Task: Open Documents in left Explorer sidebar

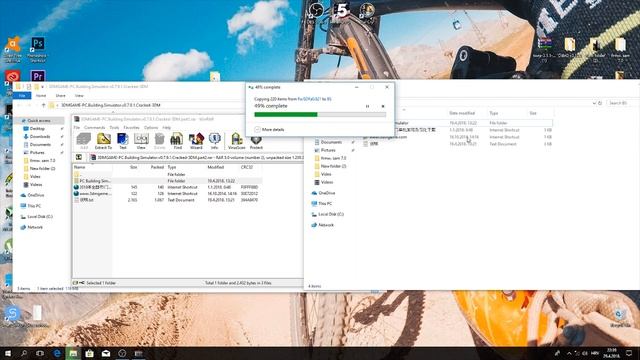Action: click(40, 144)
